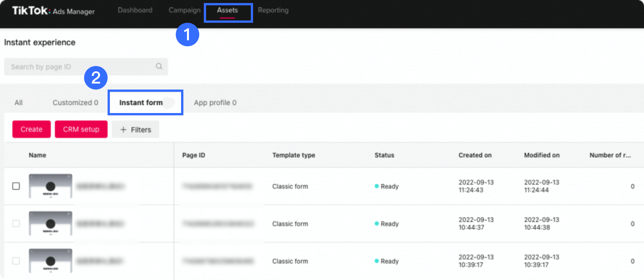Click the TikTok Ads Manager logo
The width and height of the screenshot is (644, 280).
pos(53,11)
